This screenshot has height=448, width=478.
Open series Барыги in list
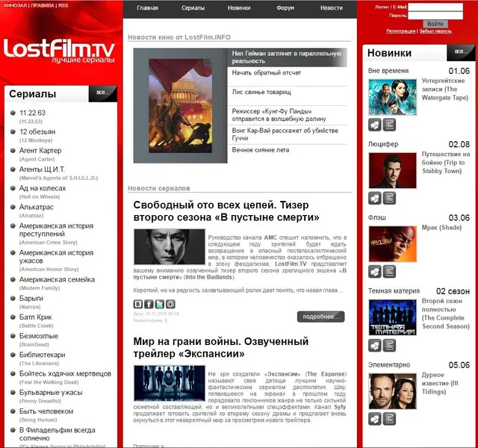pyautogui.click(x=31, y=299)
